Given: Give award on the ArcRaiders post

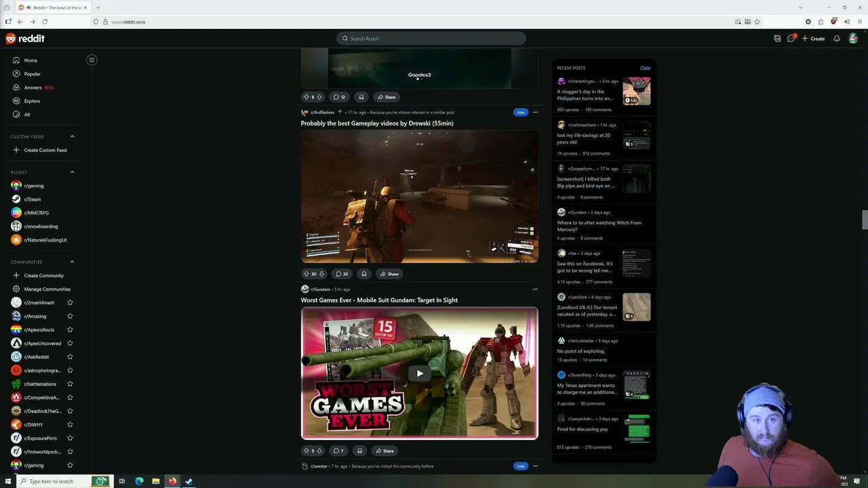Looking at the screenshot, I should [x=364, y=274].
